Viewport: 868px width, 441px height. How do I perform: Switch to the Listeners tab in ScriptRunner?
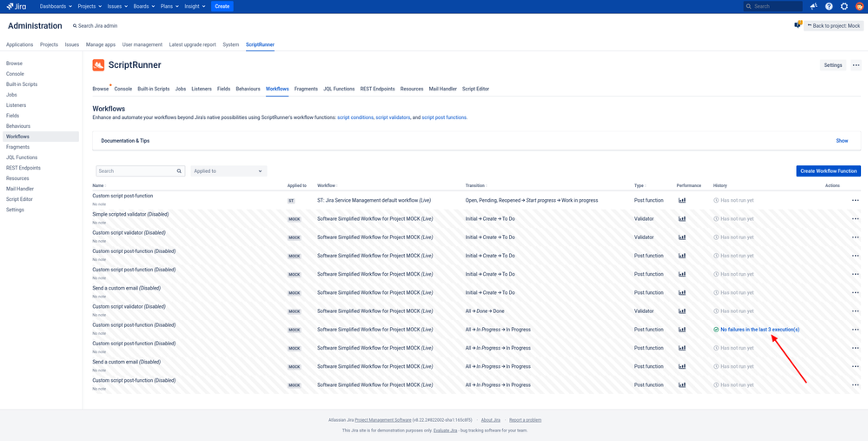(202, 89)
